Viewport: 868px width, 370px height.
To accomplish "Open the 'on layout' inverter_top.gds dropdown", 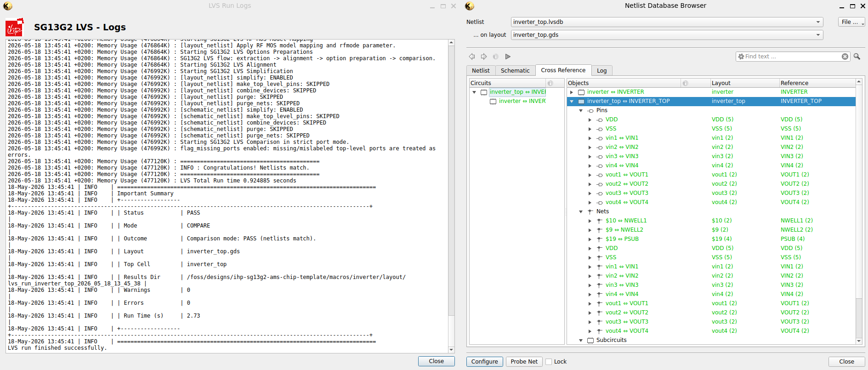I will tap(667, 35).
